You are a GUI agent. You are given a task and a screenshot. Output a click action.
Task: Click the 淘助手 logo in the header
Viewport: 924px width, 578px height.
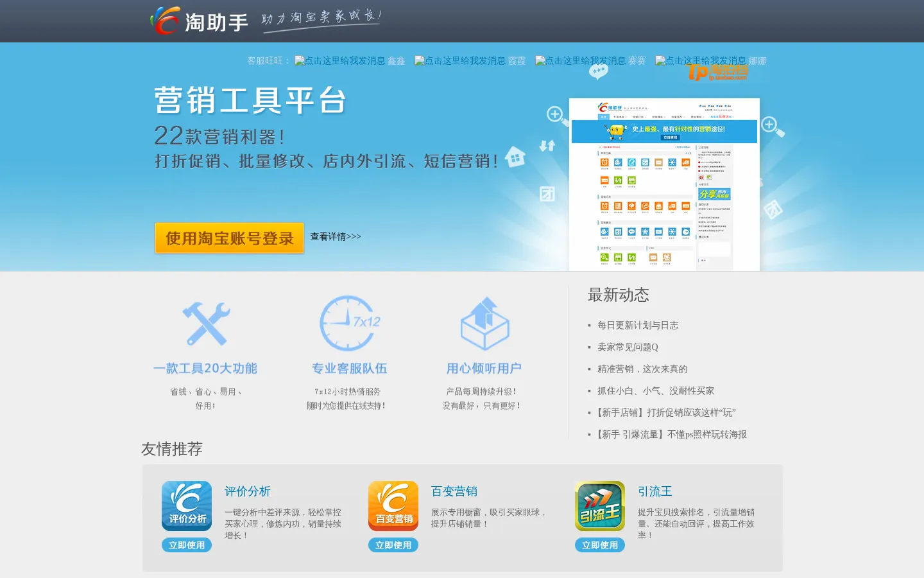click(x=199, y=21)
